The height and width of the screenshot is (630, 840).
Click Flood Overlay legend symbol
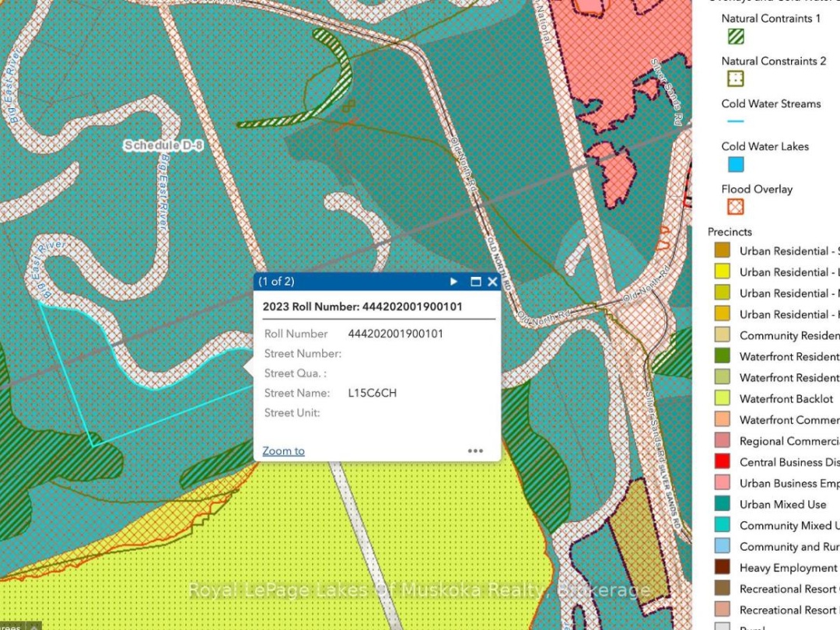coord(735,207)
